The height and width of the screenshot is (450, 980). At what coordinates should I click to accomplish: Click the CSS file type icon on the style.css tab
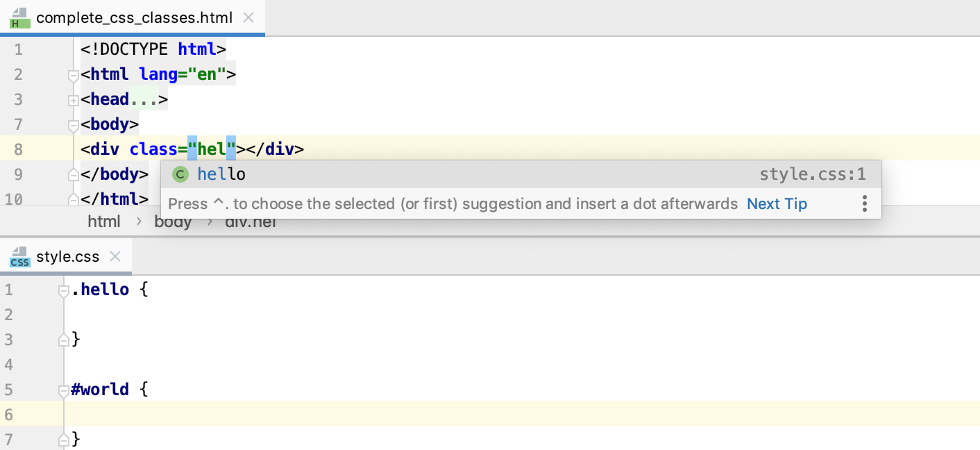[19, 256]
